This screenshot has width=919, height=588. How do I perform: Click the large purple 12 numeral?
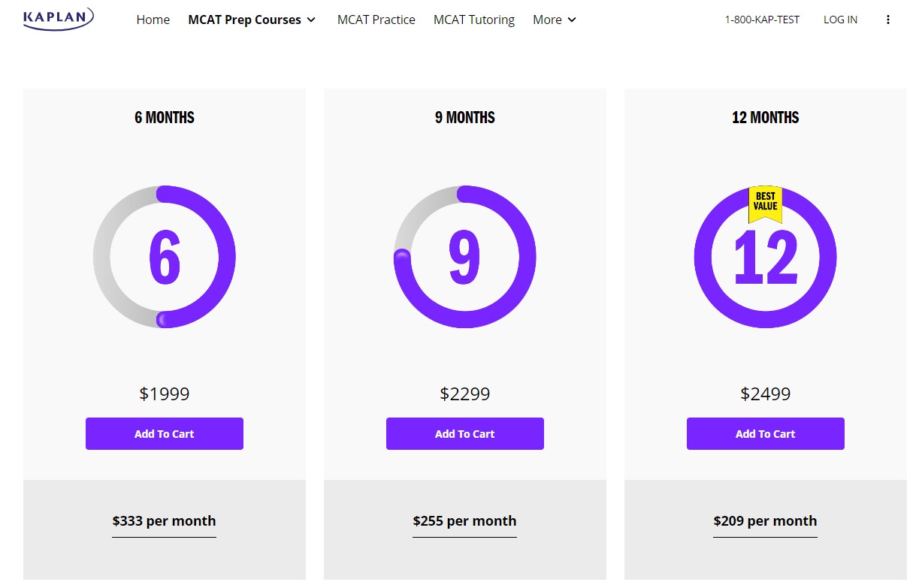coord(766,257)
